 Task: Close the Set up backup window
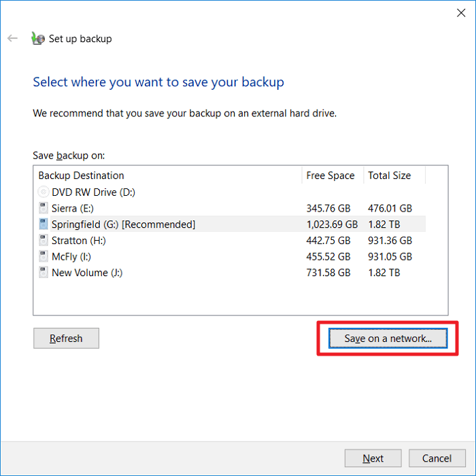(x=460, y=12)
